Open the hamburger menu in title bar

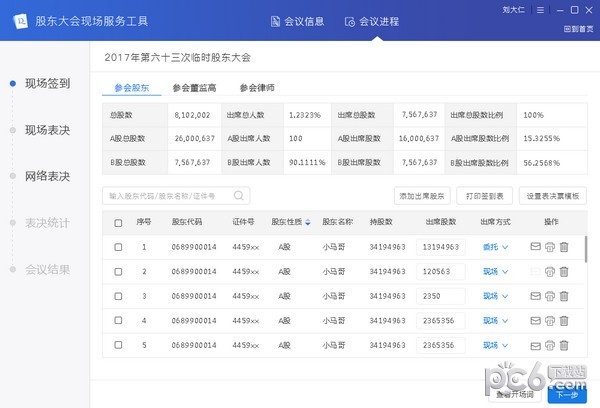click(x=540, y=10)
